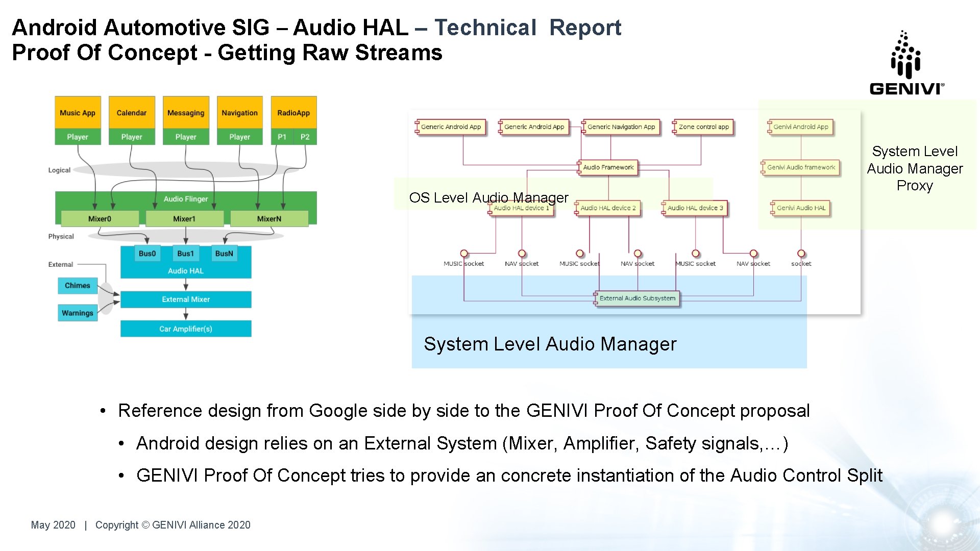
Task: Click the Audio Framework component
Action: point(608,167)
